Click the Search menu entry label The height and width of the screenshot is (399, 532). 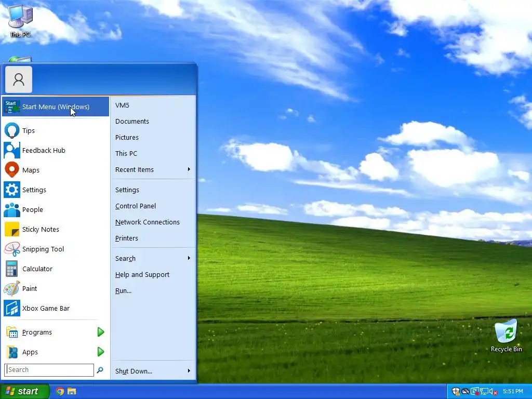click(125, 259)
